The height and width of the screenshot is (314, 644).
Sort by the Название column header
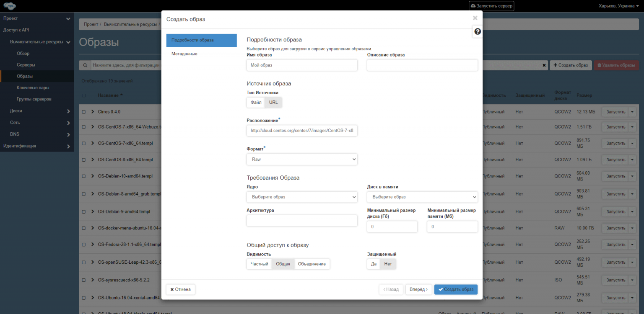[x=110, y=95]
